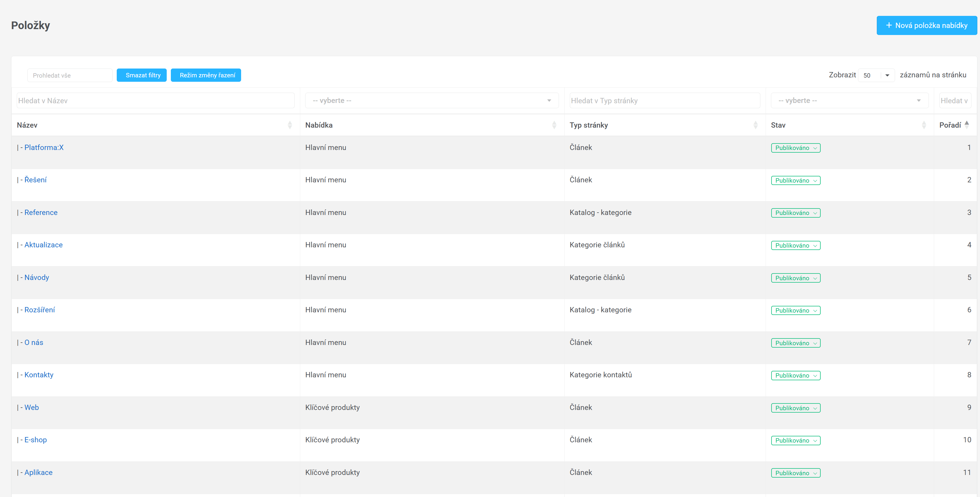Click Smazat filtry button
Viewport: 980px width, 497px height.
point(141,75)
